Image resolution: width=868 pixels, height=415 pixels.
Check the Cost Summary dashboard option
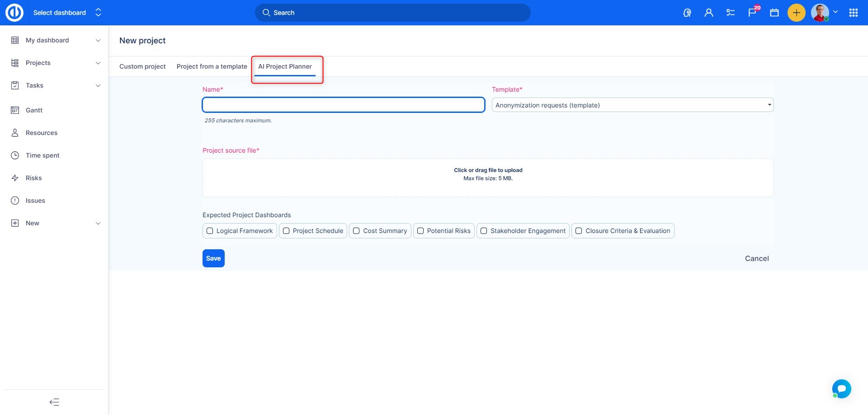point(356,231)
